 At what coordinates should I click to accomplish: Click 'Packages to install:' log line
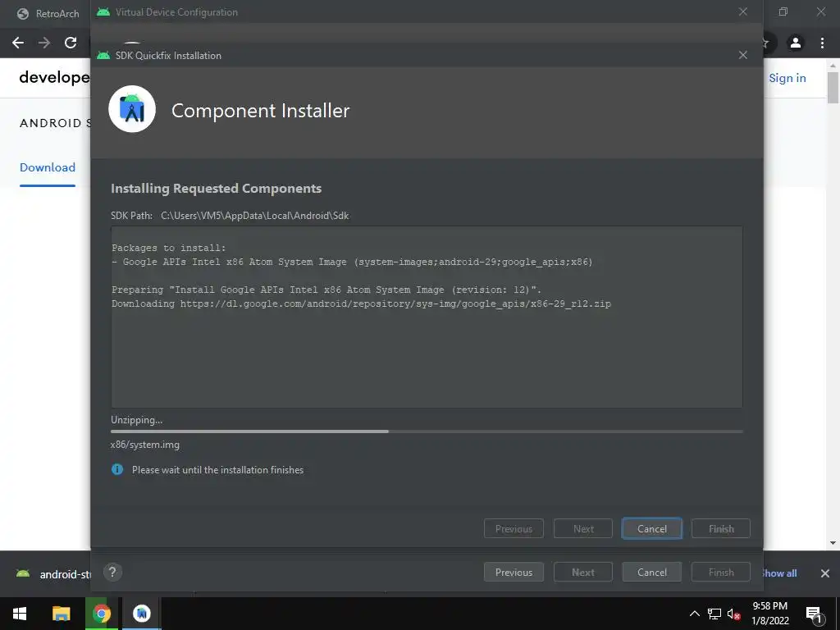point(169,248)
